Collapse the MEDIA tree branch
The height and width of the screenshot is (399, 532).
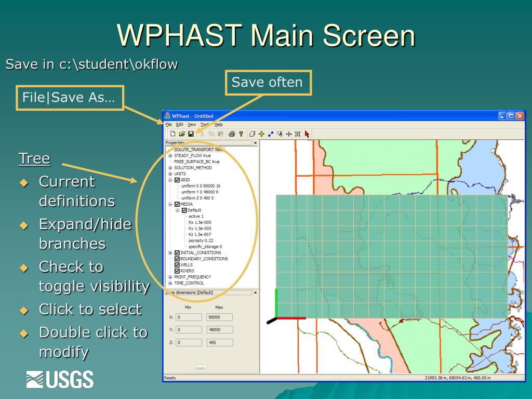(x=170, y=204)
